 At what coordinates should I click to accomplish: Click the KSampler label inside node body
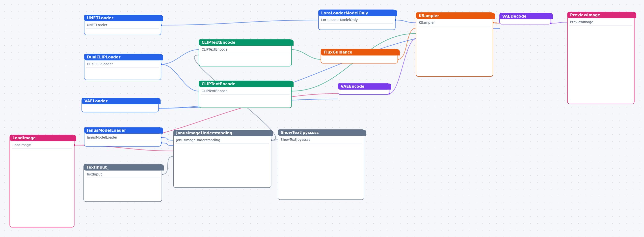pyautogui.click(x=427, y=23)
